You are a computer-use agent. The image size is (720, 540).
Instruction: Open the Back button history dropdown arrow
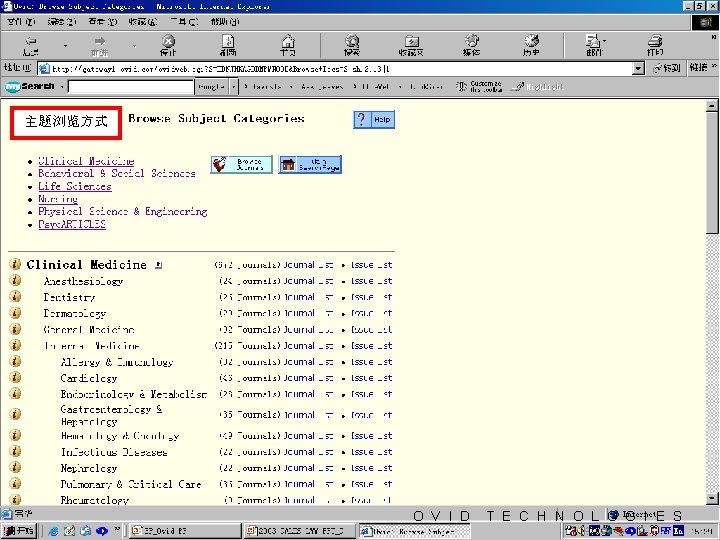[x=65, y=45]
